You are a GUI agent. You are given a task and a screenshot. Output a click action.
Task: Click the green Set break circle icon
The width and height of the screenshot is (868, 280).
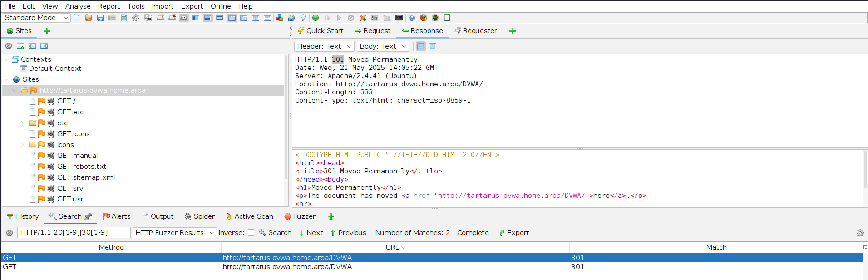316,18
